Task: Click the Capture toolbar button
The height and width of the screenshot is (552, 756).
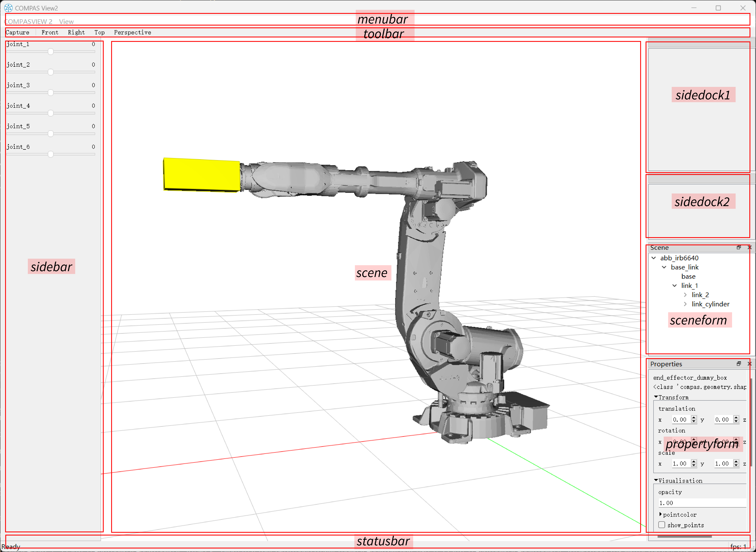Action: tap(17, 32)
